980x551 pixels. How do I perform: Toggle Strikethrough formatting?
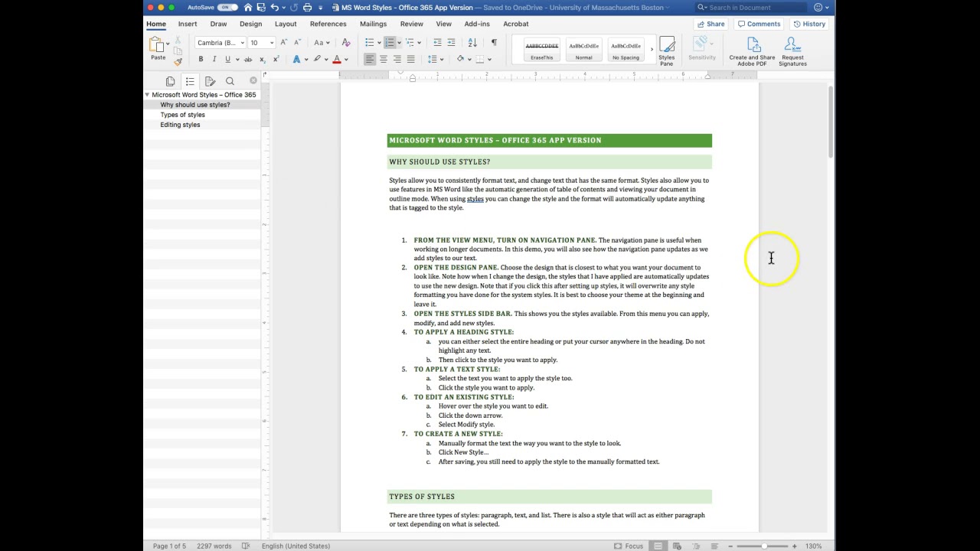coord(247,59)
